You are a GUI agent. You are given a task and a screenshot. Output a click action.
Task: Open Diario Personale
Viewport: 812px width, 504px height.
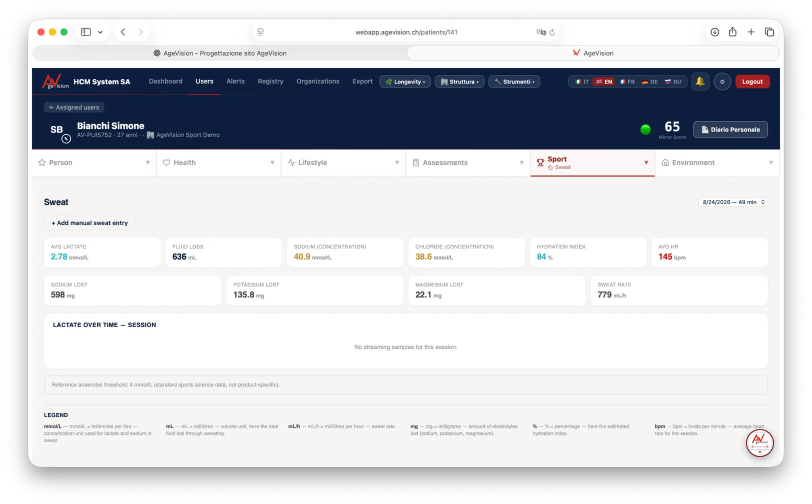[x=730, y=129]
